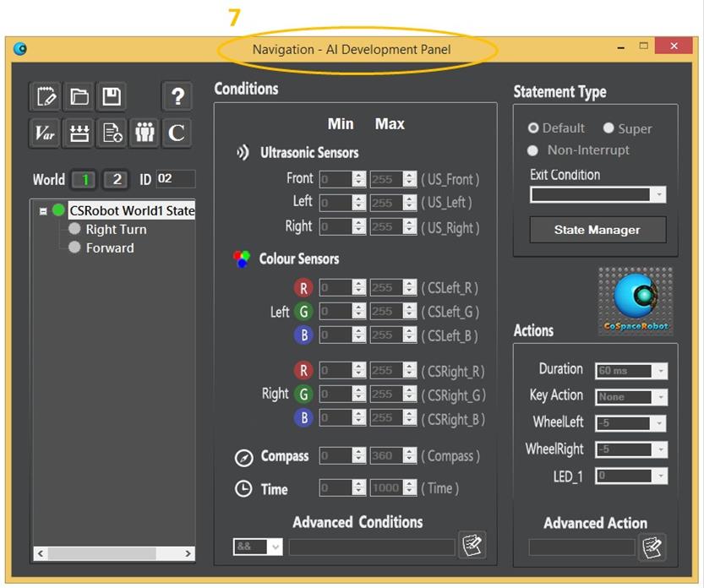The height and width of the screenshot is (588, 704).
Task: Open the Key Action dropdown
Action: tap(659, 397)
